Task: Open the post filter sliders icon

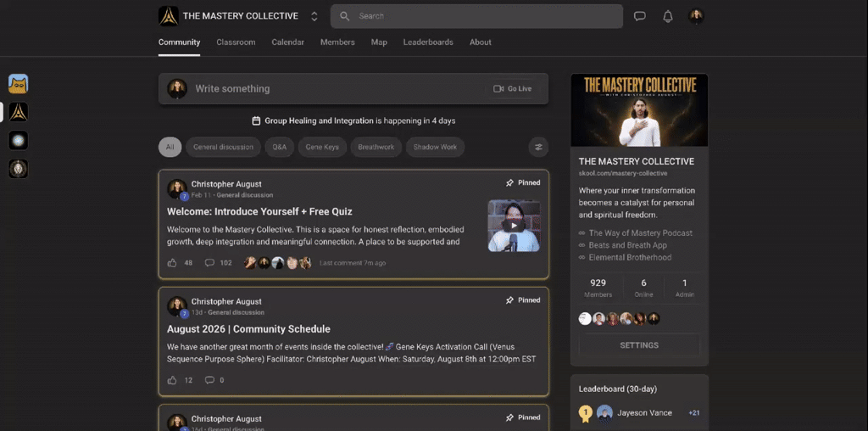Action: (x=538, y=147)
